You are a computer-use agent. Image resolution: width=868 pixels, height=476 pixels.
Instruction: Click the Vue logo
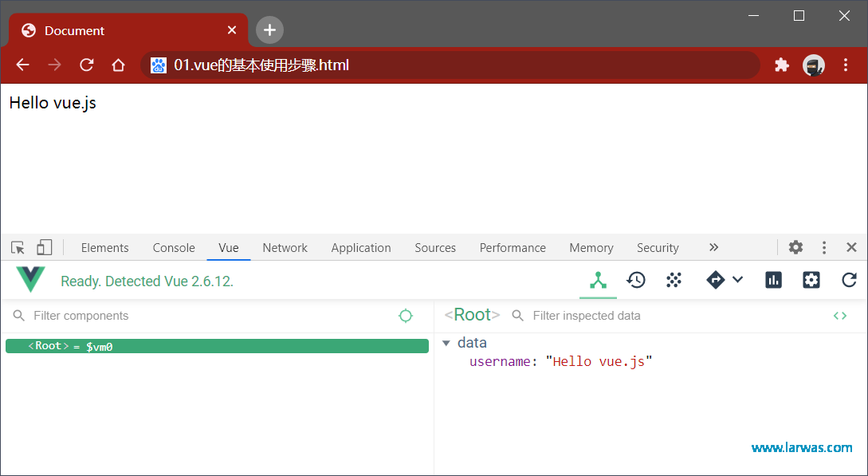coord(31,280)
